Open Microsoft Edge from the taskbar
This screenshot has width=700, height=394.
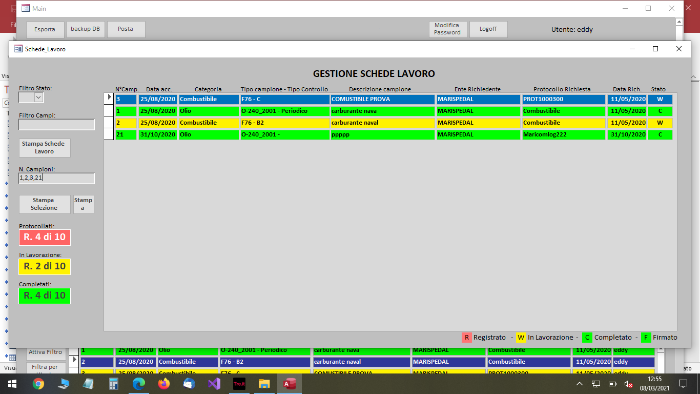139,384
